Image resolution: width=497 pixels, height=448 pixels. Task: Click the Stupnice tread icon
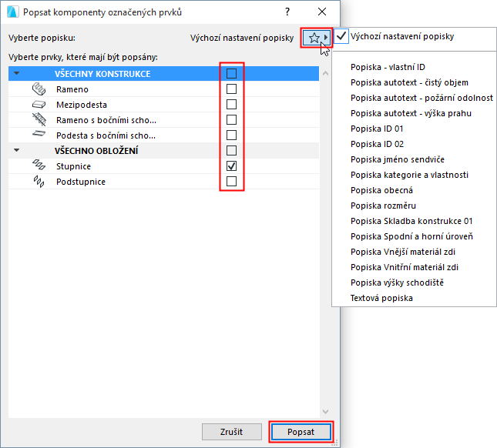[x=39, y=166]
